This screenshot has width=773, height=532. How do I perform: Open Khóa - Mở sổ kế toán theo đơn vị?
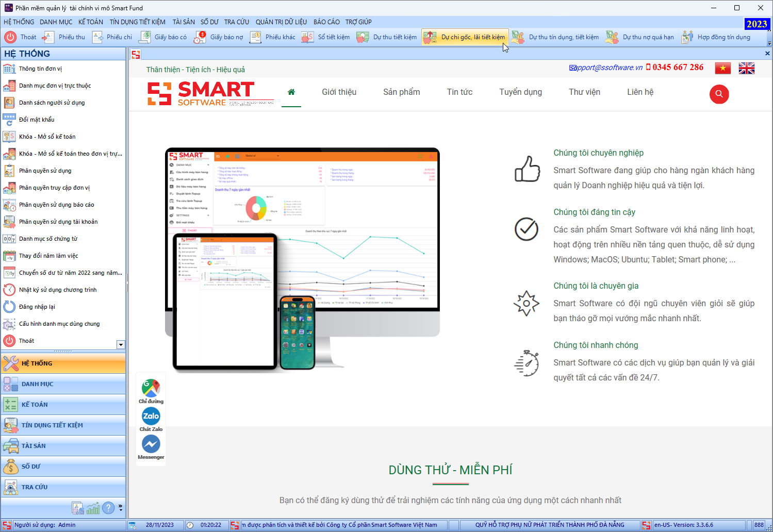[x=63, y=154]
